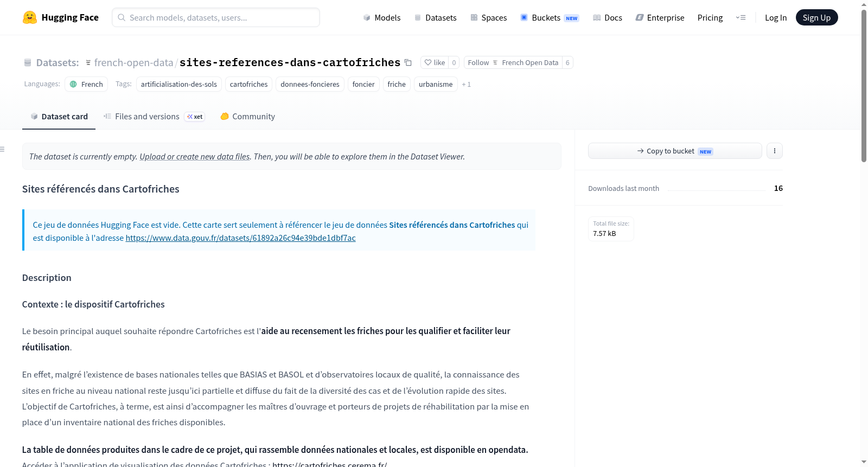Focus the search models input field

[x=216, y=17]
